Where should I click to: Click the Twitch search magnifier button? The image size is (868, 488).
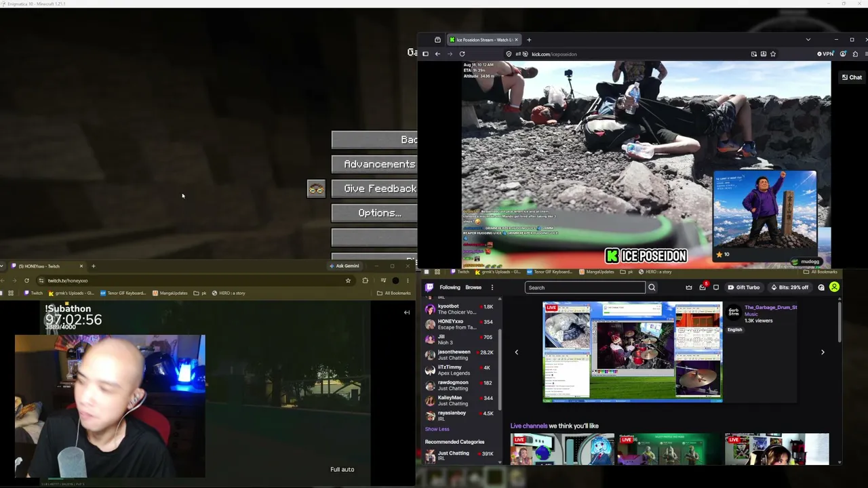652,287
